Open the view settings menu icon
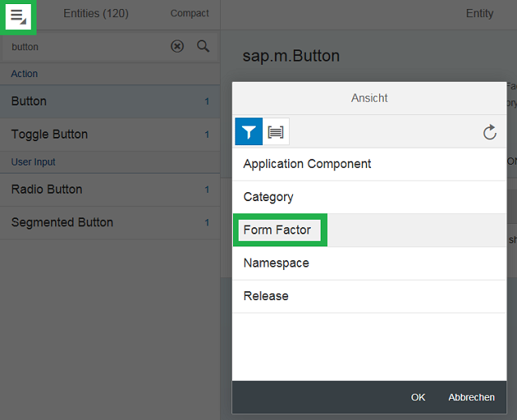The height and width of the screenshot is (420, 517). pos(18,15)
